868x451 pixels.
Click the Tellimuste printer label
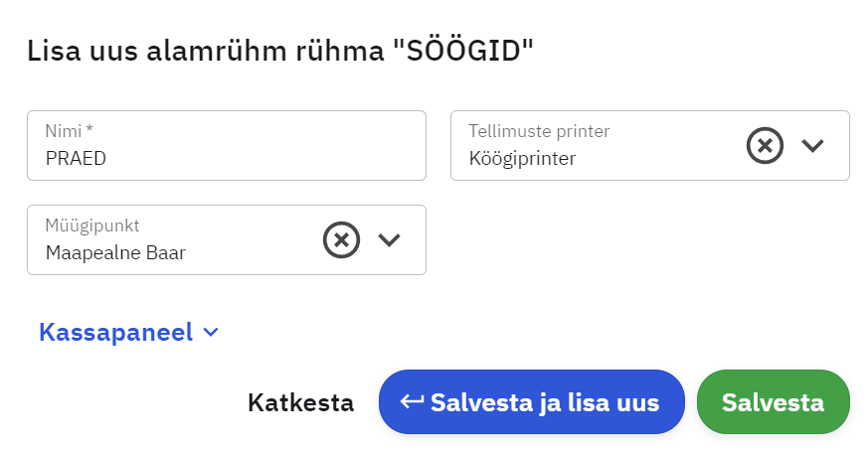click(539, 130)
